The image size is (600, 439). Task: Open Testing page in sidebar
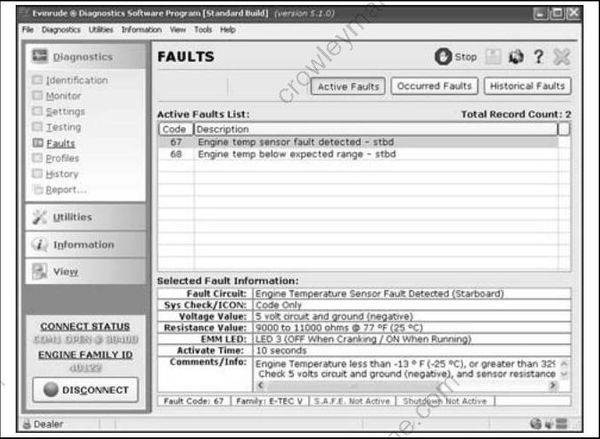click(x=64, y=127)
